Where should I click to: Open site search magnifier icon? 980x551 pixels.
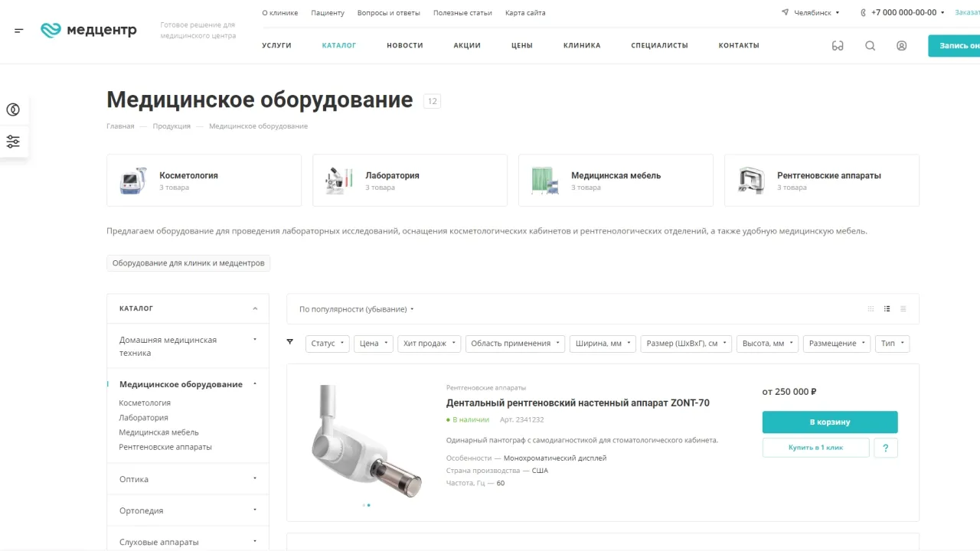[871, 46]
